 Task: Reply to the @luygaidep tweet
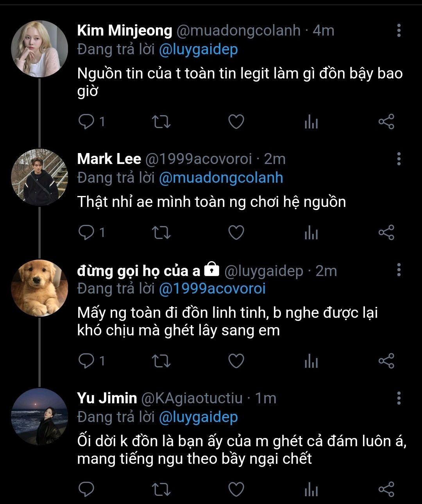tap(86, 361)
